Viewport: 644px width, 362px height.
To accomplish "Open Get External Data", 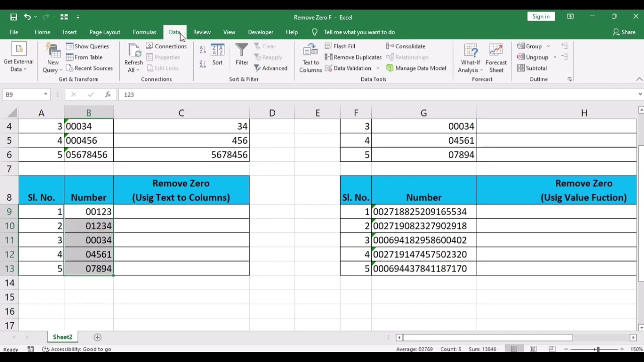I will click(19, 58).
